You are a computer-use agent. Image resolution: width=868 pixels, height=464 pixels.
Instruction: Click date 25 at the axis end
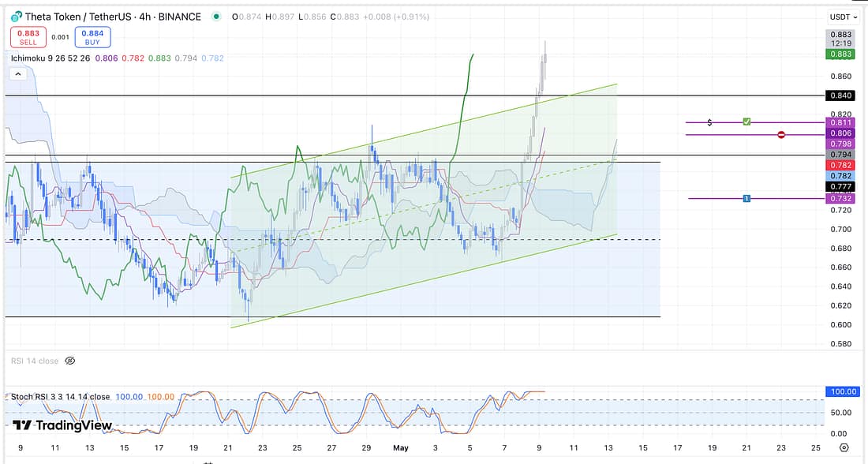point(815,447)
